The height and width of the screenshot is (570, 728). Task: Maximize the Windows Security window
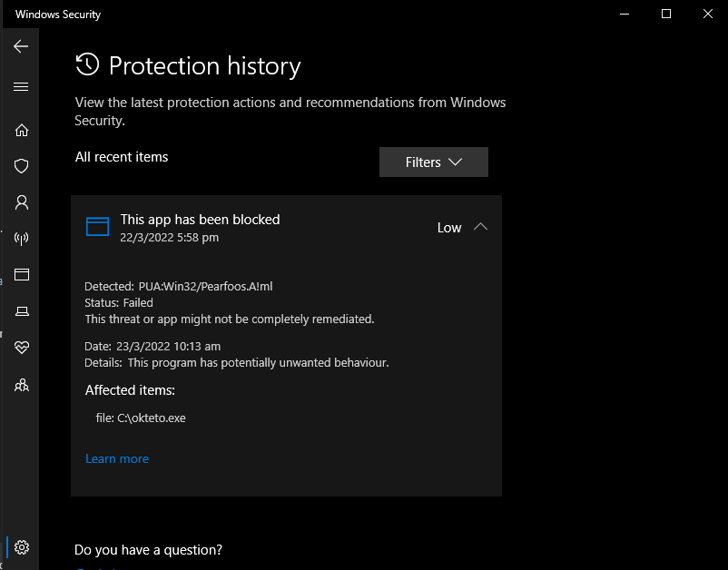click(666, 14)
